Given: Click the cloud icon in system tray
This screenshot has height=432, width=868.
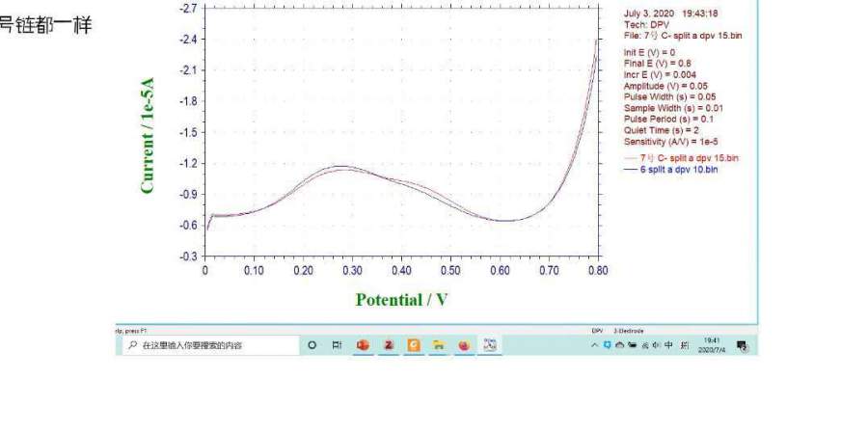Looking at the screenshot, I should [619, 345].
